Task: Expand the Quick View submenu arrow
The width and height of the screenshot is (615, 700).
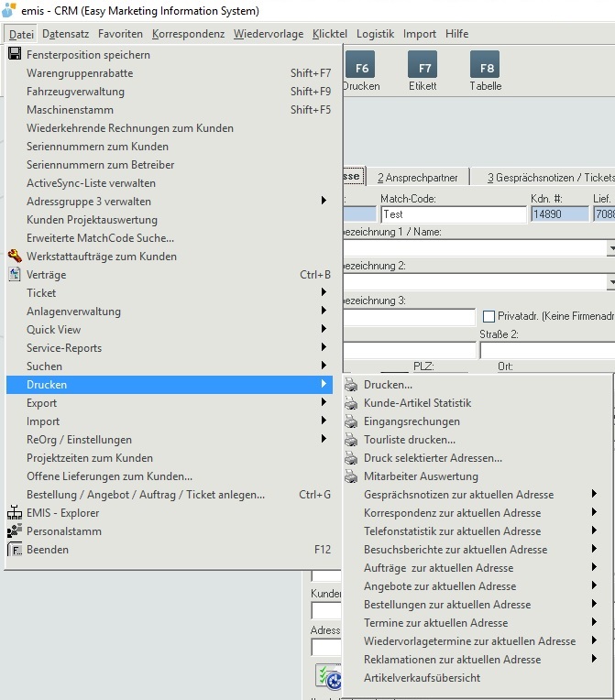Action: [324, 329]
